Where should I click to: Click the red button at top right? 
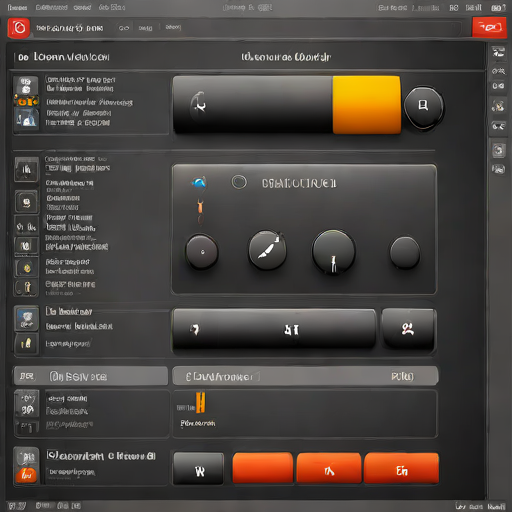489,27
